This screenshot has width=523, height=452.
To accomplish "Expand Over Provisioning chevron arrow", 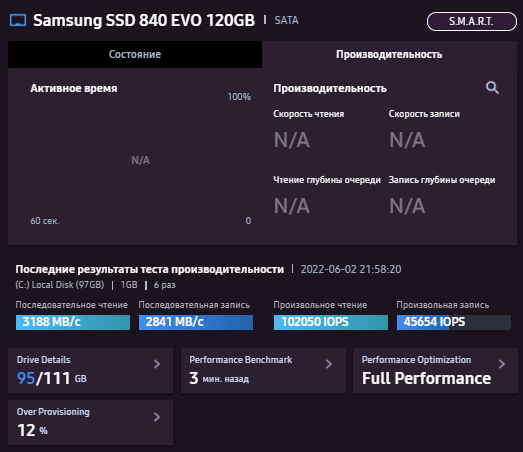I will 157,417.
